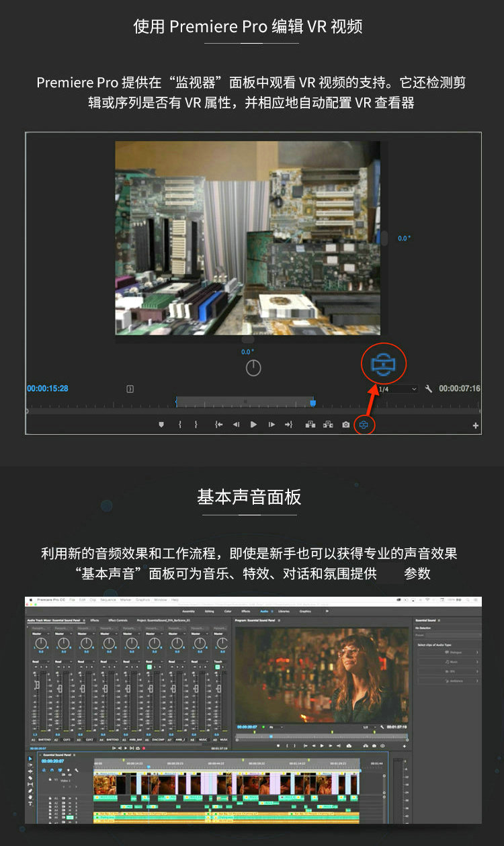Select the Music audio type button
Viewport: 504px width, 846px height.
click(448, 661)
